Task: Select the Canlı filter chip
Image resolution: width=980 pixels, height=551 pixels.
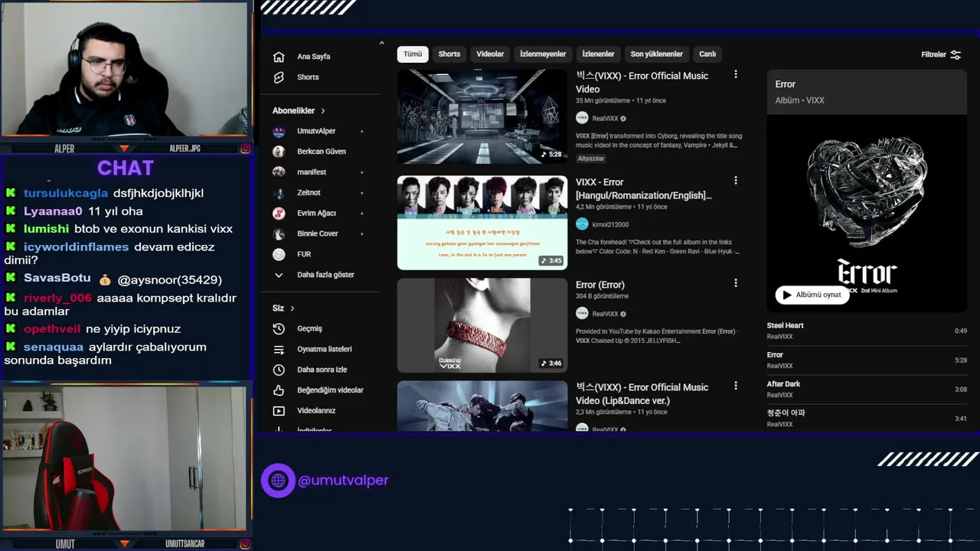Action: click(707, 54)
